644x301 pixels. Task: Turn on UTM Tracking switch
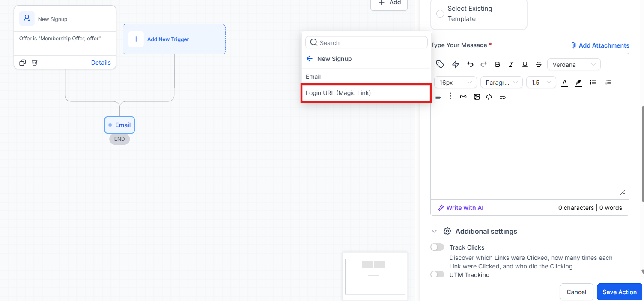coord(437,274)
